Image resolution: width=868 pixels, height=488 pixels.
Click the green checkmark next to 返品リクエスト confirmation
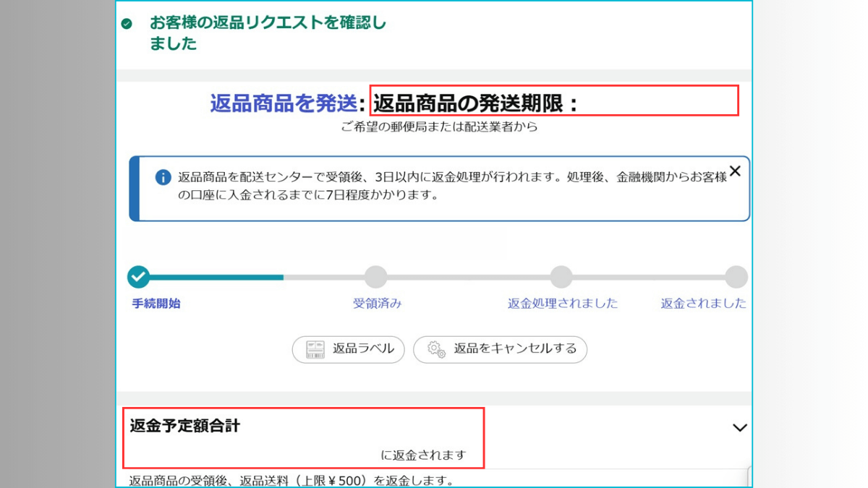point(127,22)
